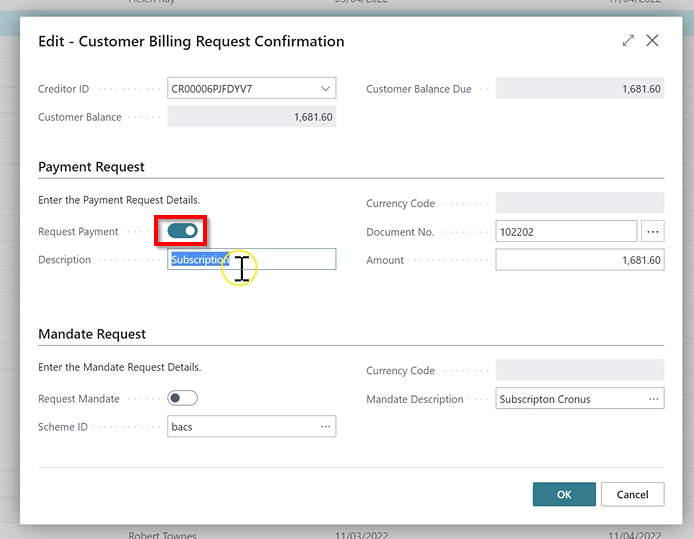
Task: Click the Mandate Description text field
Action: click(570, 399)
